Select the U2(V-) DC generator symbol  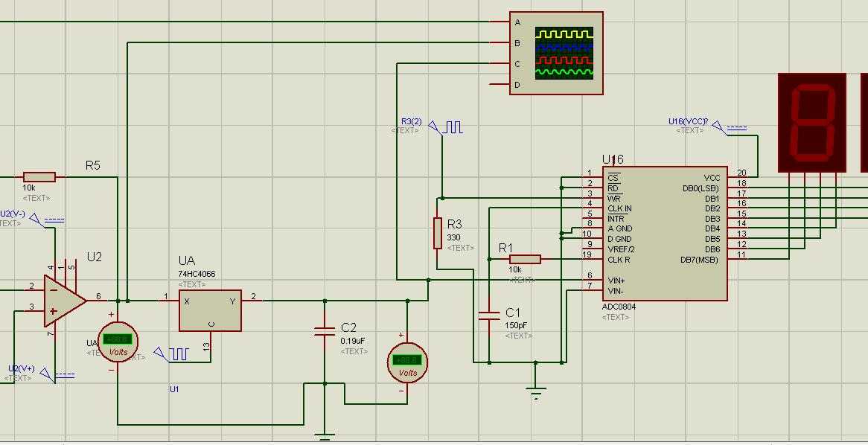[47, 220]
